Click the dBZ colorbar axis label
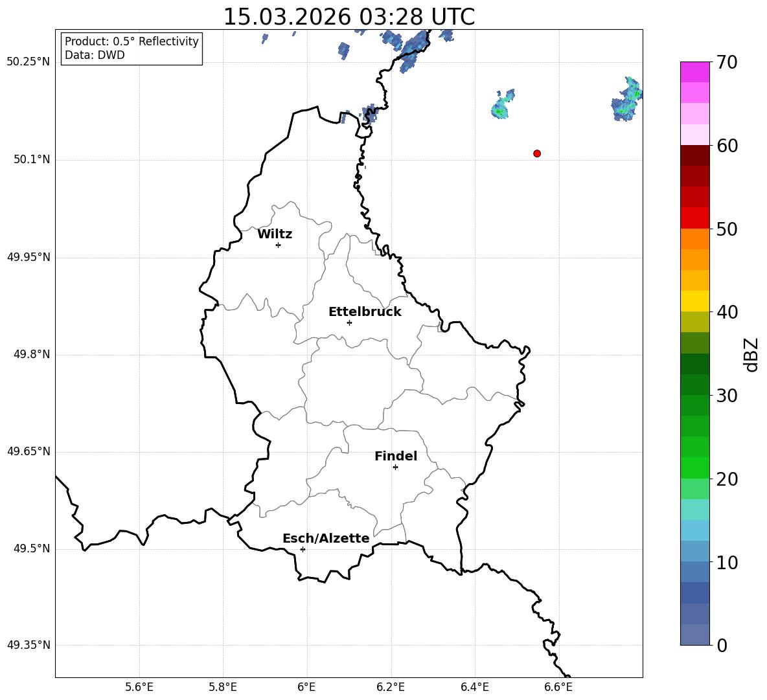Viewport: 767px width, 700px height. (751, 354)
